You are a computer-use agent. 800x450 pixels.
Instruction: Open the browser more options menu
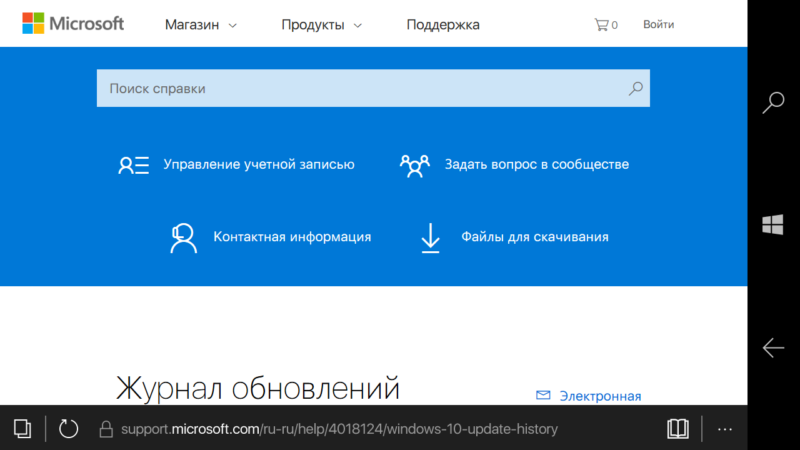[725, 430]
